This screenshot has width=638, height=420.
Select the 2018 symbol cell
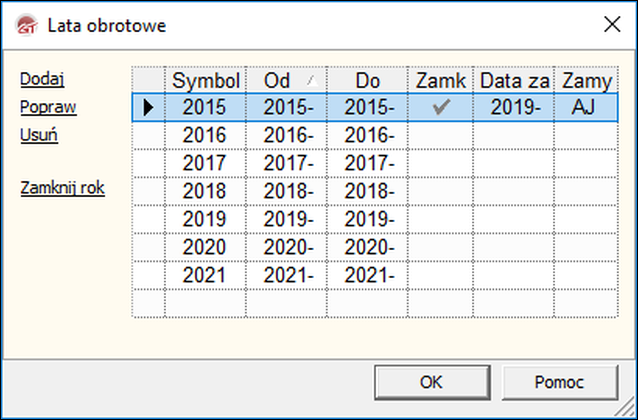click(x=206, y=191)
